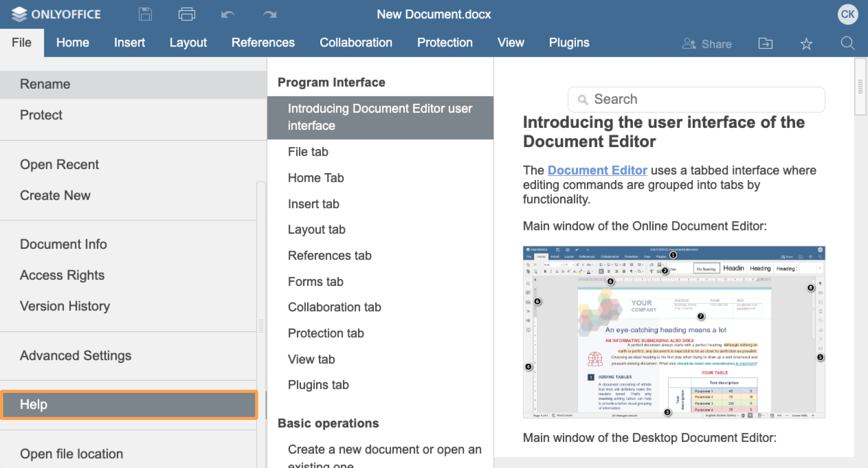Click the Online Document Editor screenshot thumbnail
The width and height of the screenshot is (868, 468).
click(674, 332)
